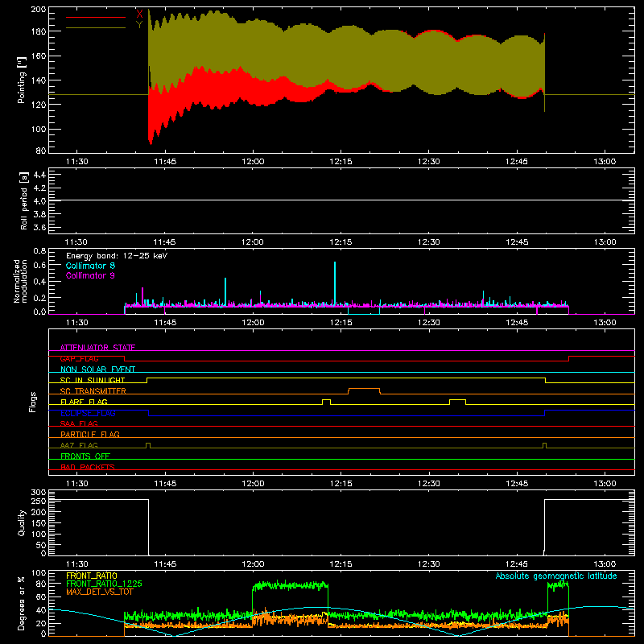Screen dimensions: 644x644
Task: Select the 'Energy band: 12-25 keV' annotation
Action: [117, 256]
